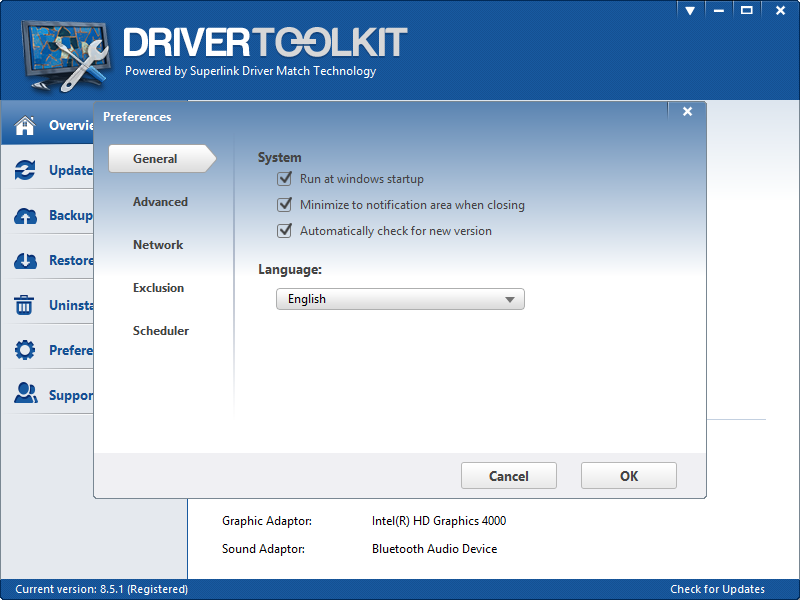
Task: Select the General preferences tab
Action: pyautogui.click(x=161, y=159)
